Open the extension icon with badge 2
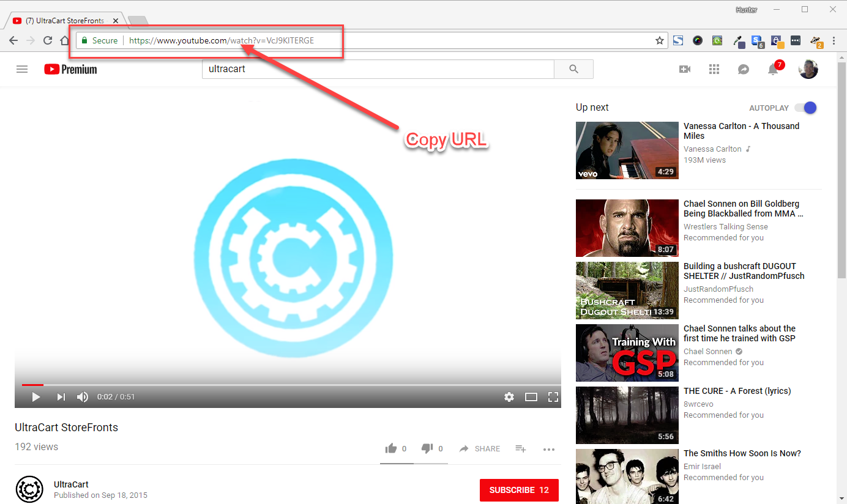The image size is (847, 504). tap(816, 42)
